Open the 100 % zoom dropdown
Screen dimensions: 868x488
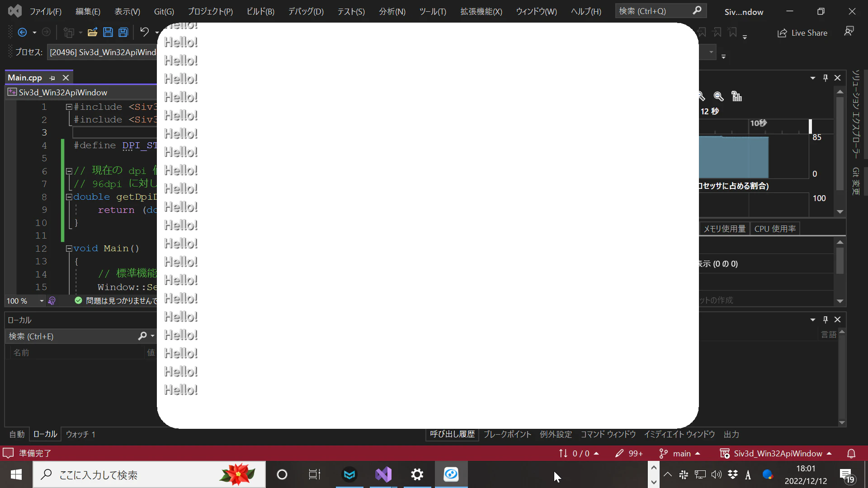point(42,301)
